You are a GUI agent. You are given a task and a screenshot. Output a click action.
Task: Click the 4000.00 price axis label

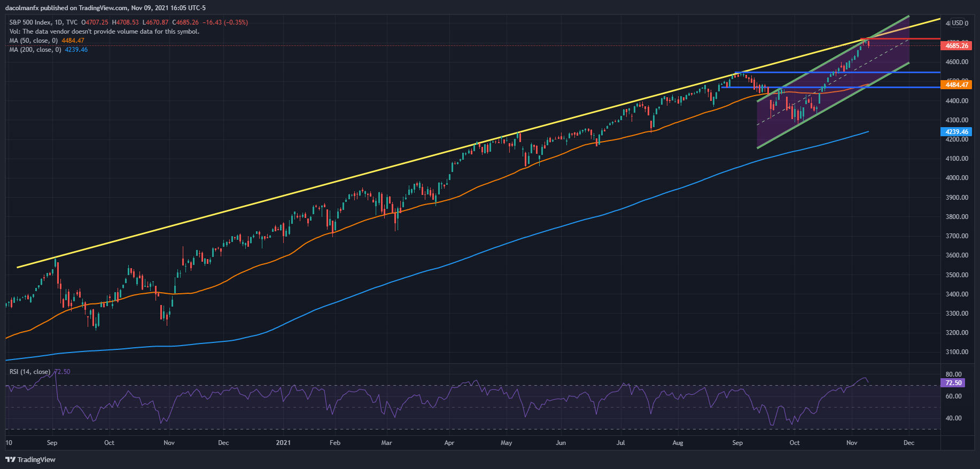click(x=957, y=178)
